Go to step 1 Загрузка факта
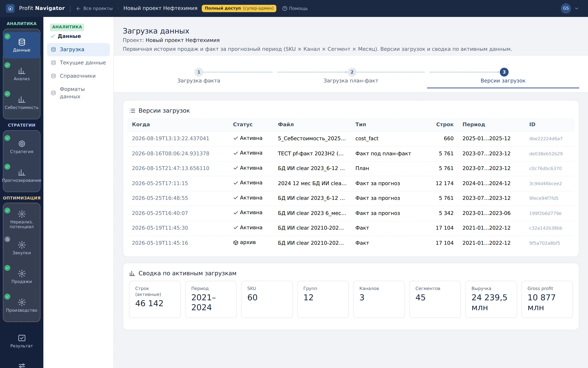 198,76
